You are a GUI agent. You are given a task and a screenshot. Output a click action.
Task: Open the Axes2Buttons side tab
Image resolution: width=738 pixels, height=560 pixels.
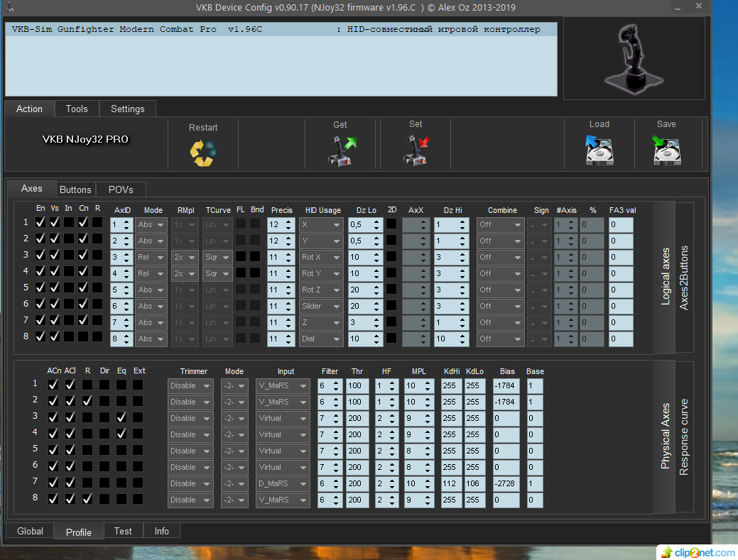pos(684,278)
